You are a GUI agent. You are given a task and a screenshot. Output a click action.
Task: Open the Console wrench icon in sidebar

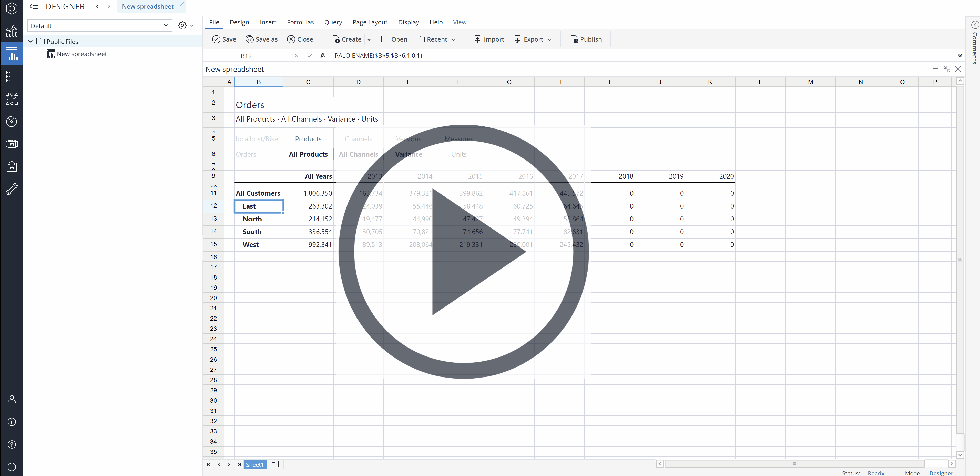pyautogui.click(x=12, y=189)
